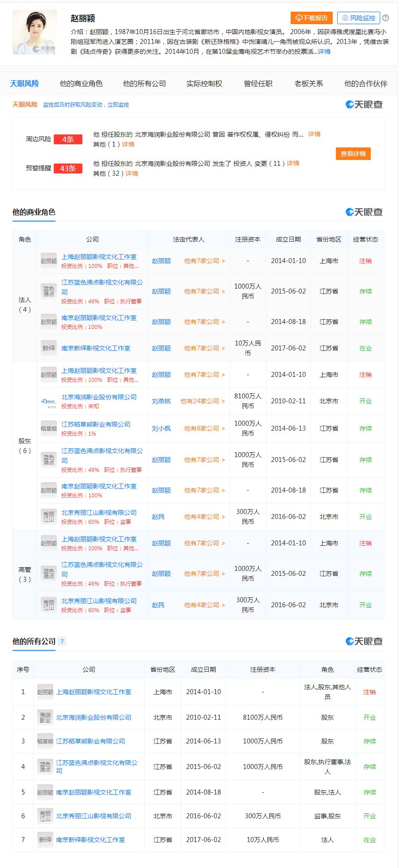Open the 曾经任职 tab
The height and width of the screenshot is (868, 399).
click(x=258, y=83)
